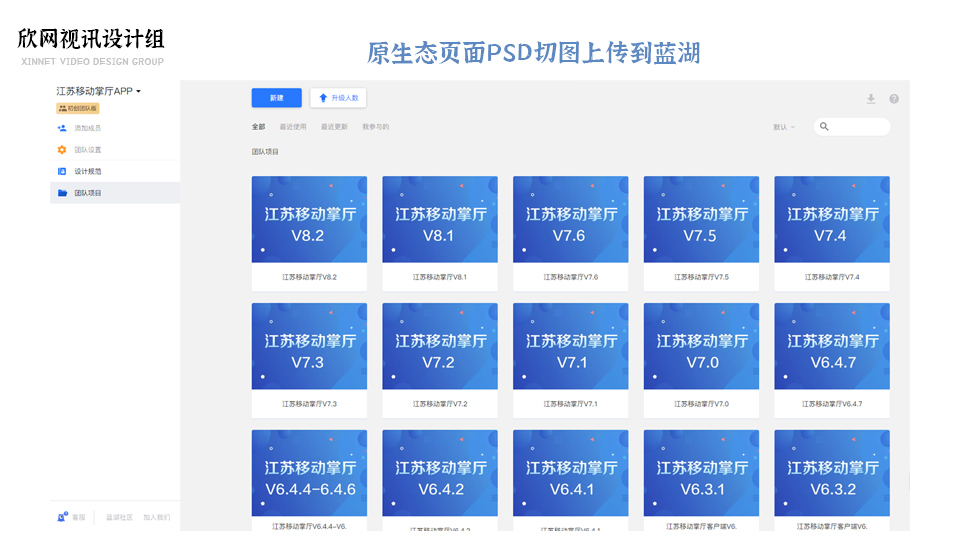Click the team projects folder icon
The width and height of the screenshot is (960, 540).
click(62, 193)
